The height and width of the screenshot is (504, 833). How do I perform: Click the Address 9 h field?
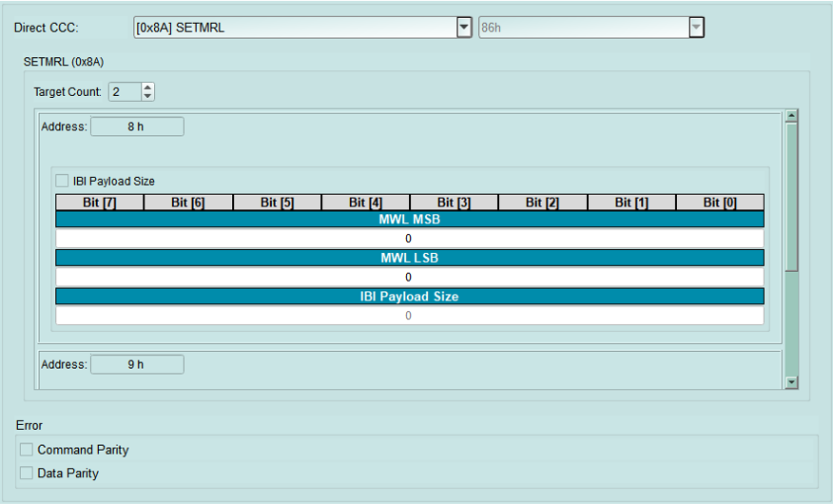coord(137,364)
